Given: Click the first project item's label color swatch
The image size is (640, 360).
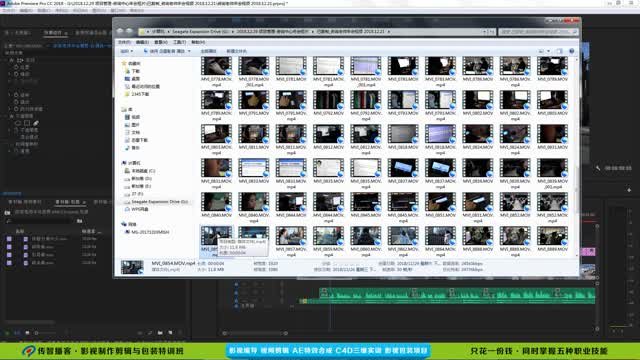Looking at the screenshot, I should (9, 238).
